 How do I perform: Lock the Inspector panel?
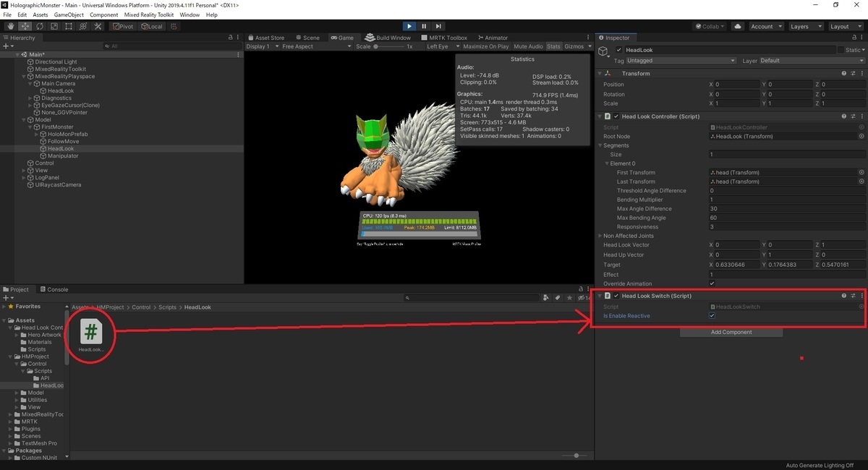point(854,38)
